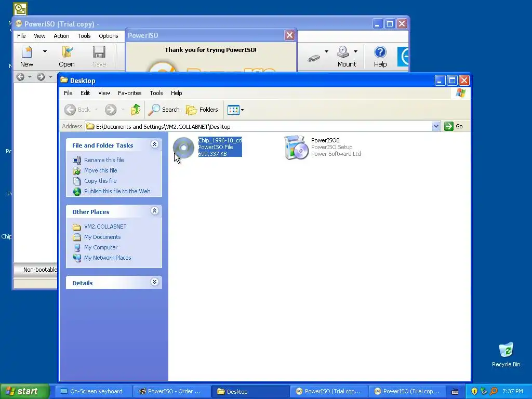Open the File menu in Desktop window

(x=68, y=93)
